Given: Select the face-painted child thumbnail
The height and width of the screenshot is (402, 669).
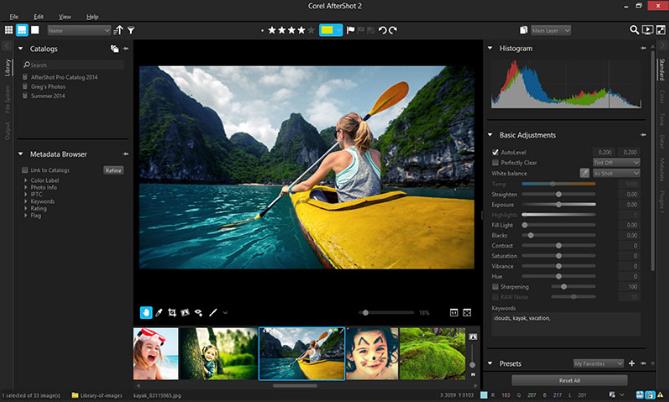Looking at the screenshot, I should (x=372, y=353).
